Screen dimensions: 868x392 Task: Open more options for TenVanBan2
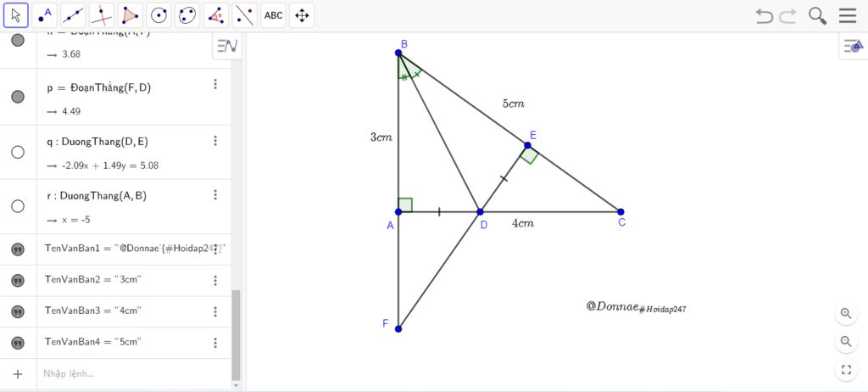215,281
